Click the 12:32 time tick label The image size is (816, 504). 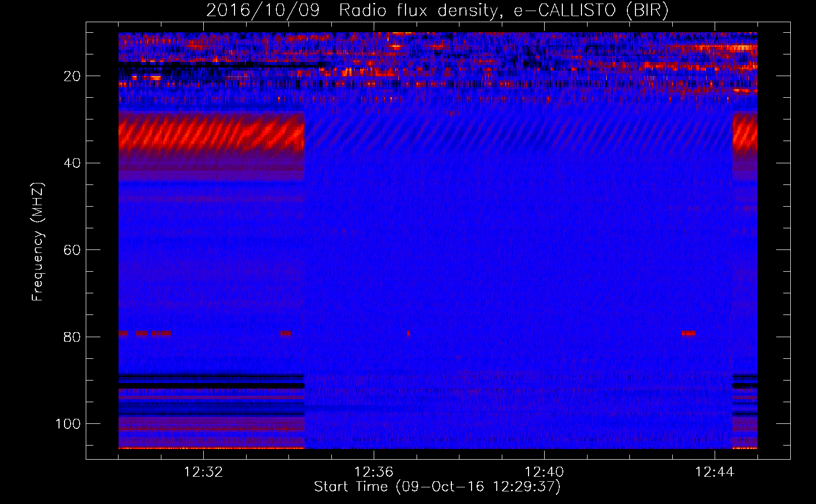tap(203, 472)
